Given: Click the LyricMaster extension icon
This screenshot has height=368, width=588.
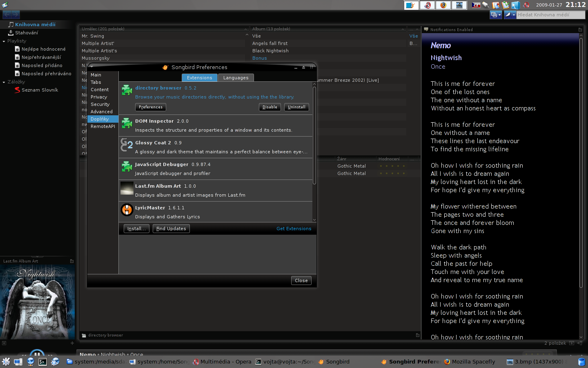Looking at the screenshot, I should click(x=127, y=209).
